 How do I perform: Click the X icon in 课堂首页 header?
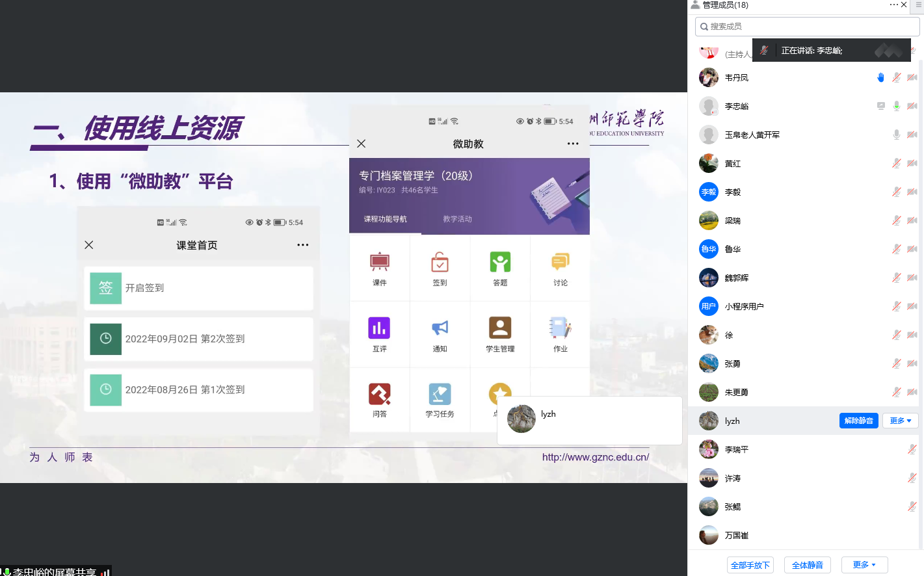click(x=89, y=245)
